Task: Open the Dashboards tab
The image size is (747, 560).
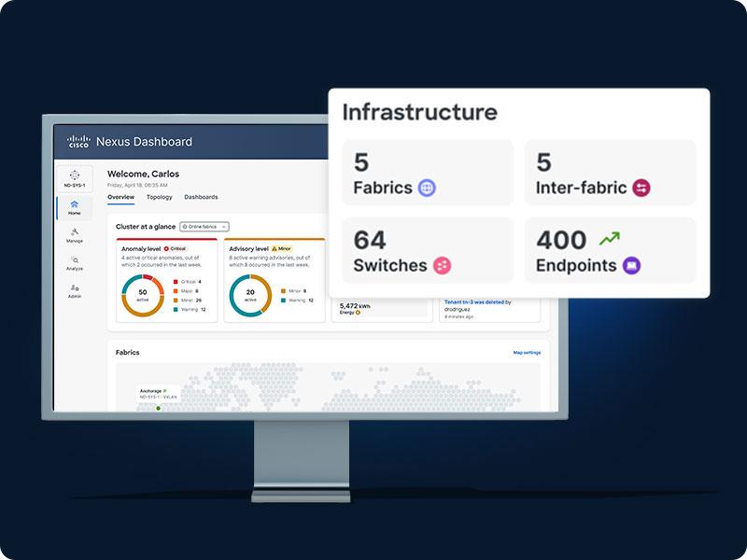Action: point(202,197)
